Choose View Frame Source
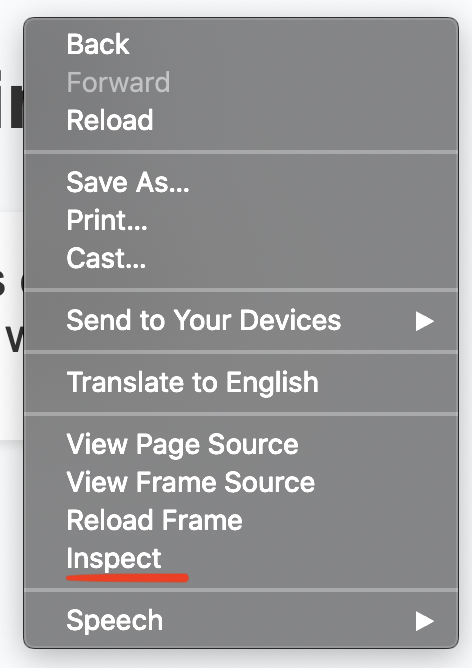Screen dimensions: 472x668 pyautogui.click(x=241, y=482)
